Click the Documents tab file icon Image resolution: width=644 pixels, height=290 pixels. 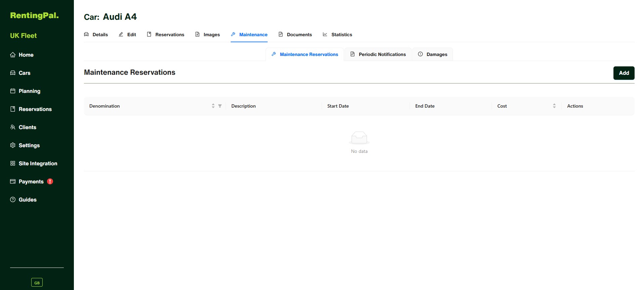pyautogui.click(x=281, y=34)
